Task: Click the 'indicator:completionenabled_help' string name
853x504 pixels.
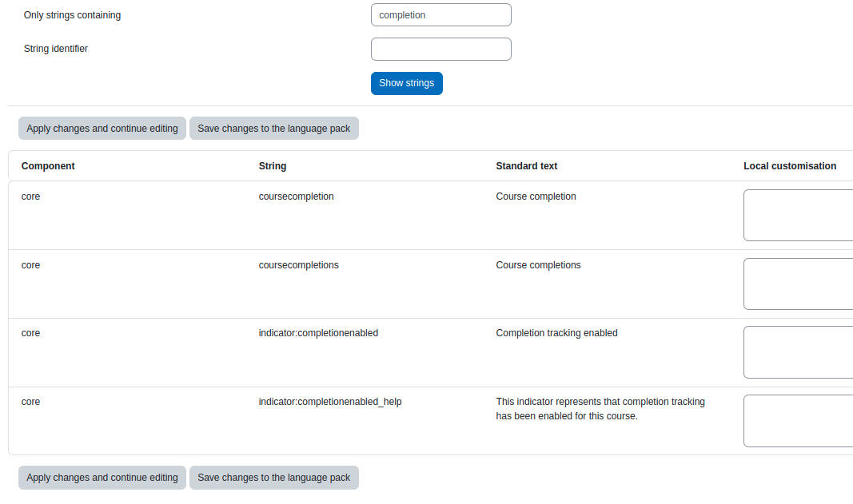Action: click(330, 402)
